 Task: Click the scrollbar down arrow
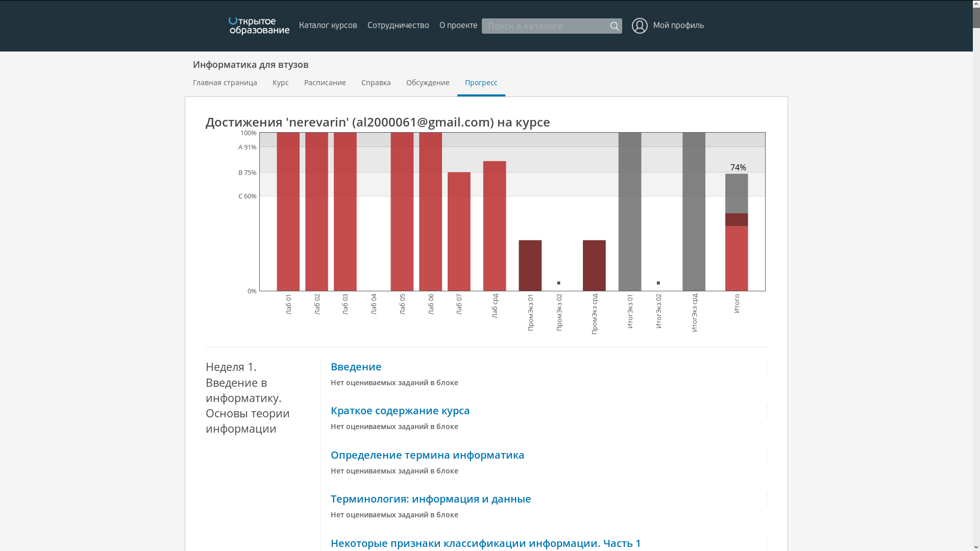pos(976,546)
